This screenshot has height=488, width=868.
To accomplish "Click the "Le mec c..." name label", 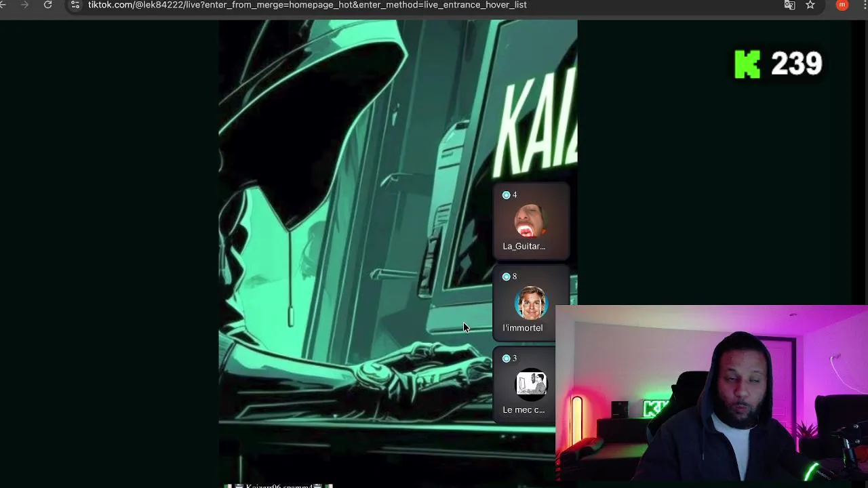I will (x=524, y=409).
